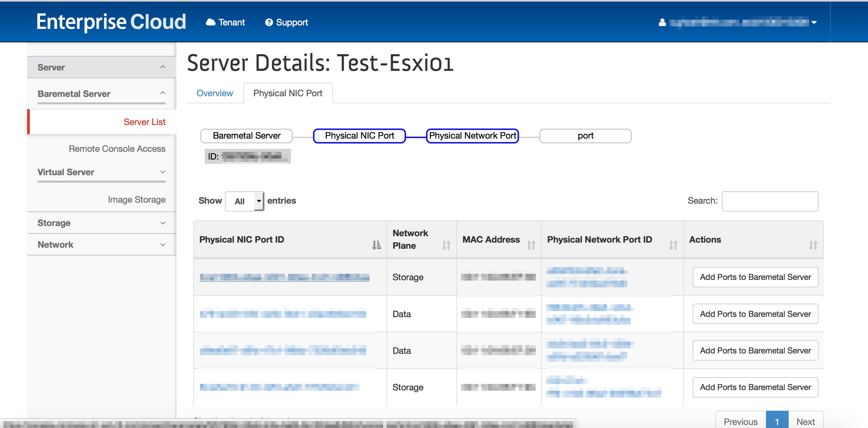Sort by Network Plane column icon
This screenshot has height=428, width=868.
446,245
